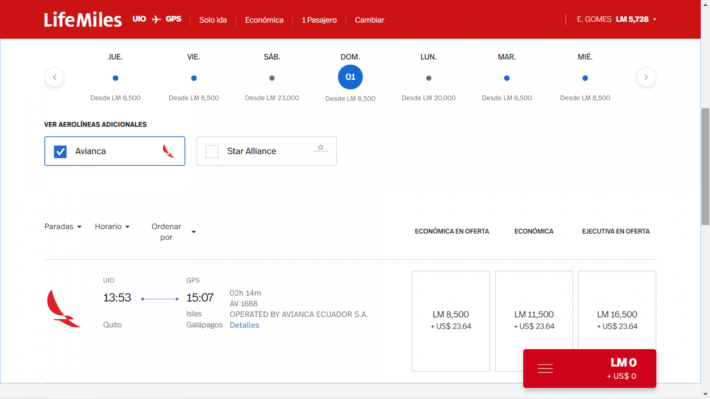Click the Avianca bird logo in airline filter

pos(168,151)
